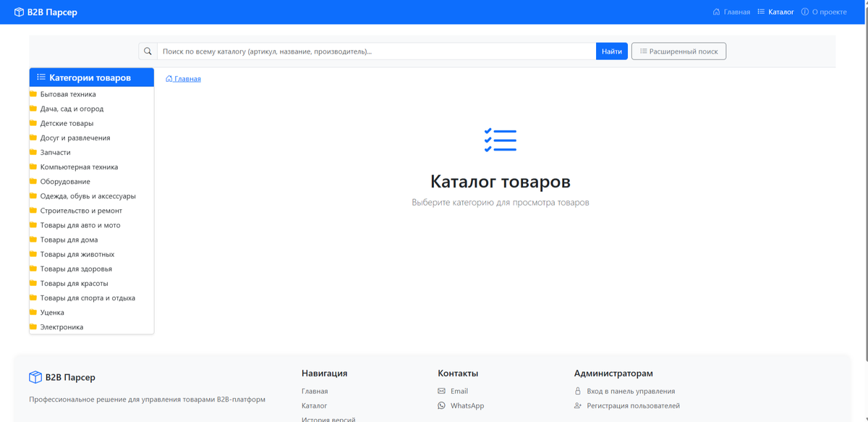This screenshot has width=868, height=422.
Task: Click the magnifier search icon
Action: 148,51
